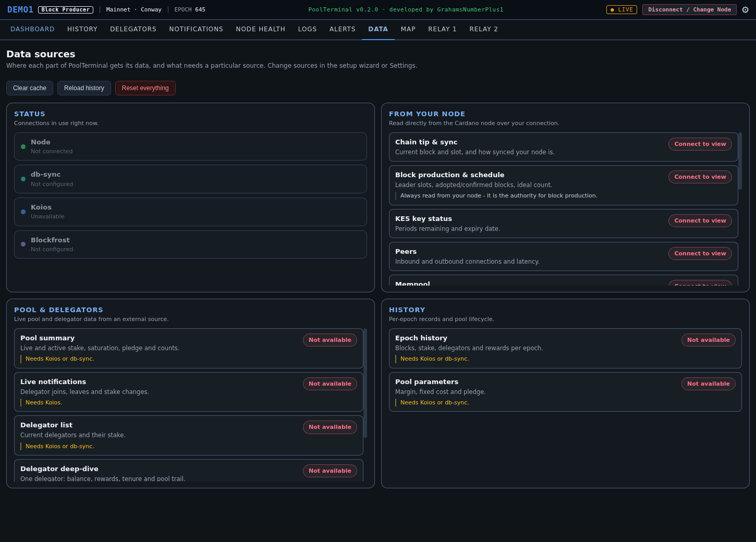756x542 pixels.
Task: Click Connect to view for Peers
Action: point(700,254)
